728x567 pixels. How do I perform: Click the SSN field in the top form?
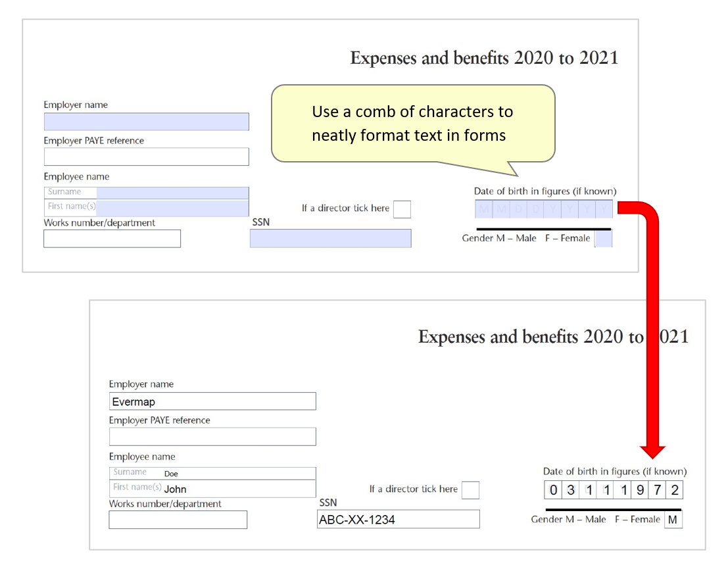[x=329, y=238]
